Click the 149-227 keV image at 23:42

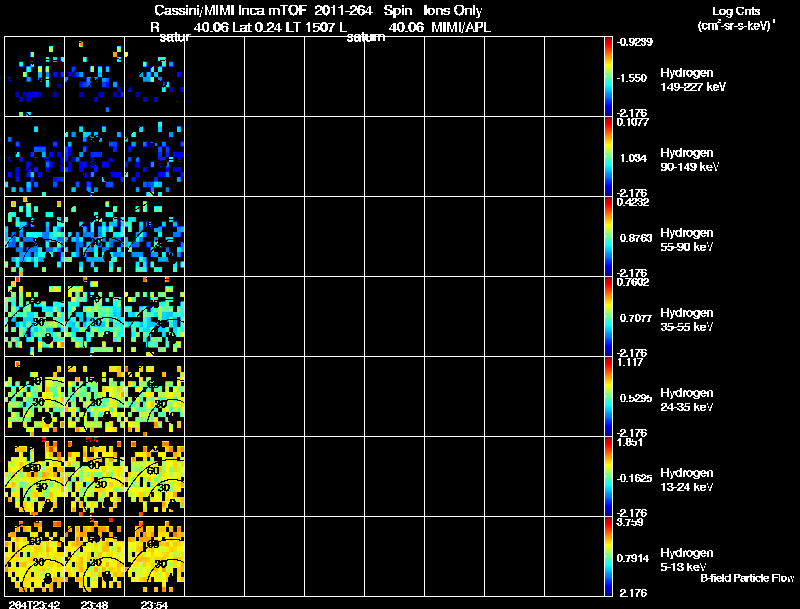coord(35,77)
